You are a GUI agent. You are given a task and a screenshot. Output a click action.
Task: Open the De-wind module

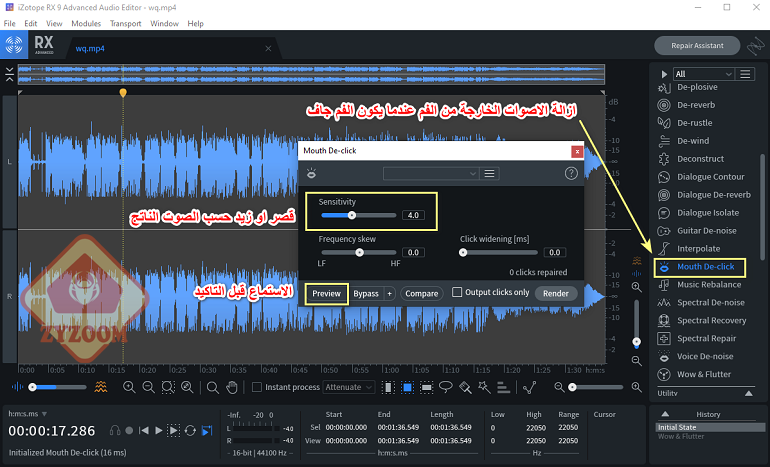(692, 141)
